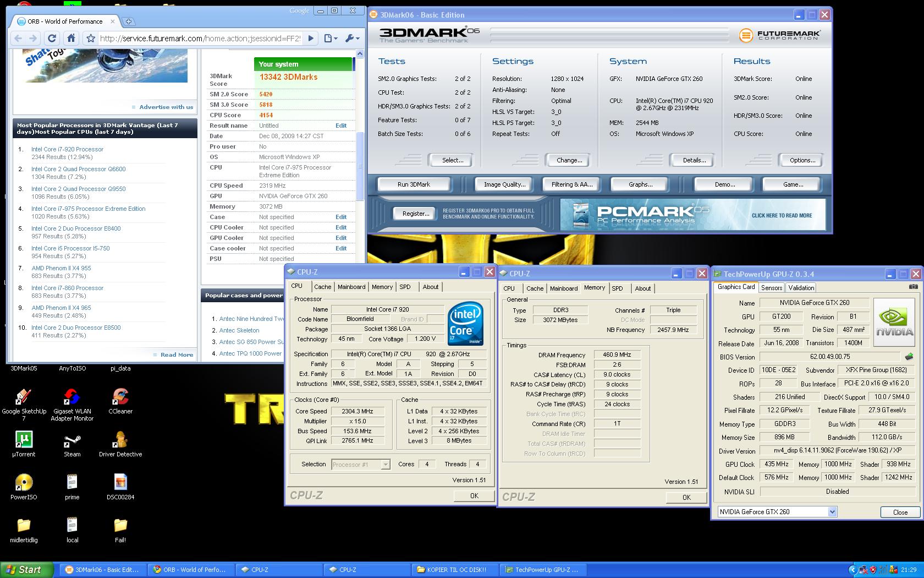Screen dimensions: 924x578
Task: Open the midlertidig folder on desktop
Action: (x=24, y=530)
